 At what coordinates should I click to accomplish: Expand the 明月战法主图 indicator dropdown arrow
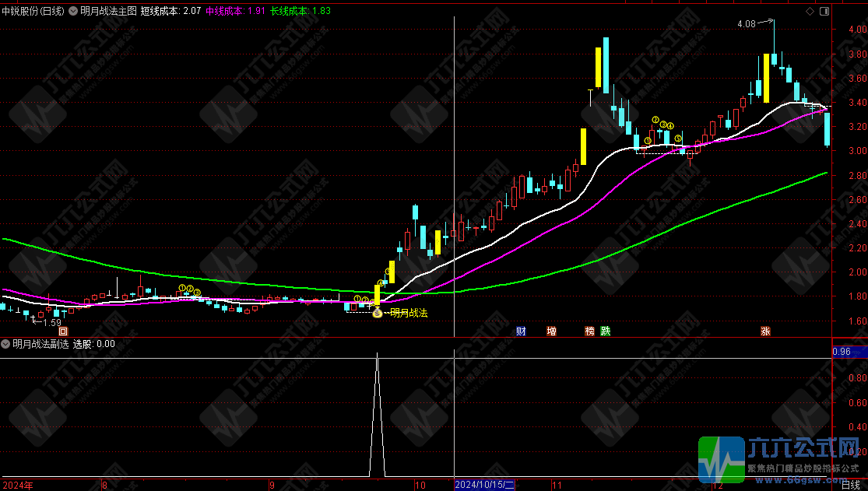point(73,12)
